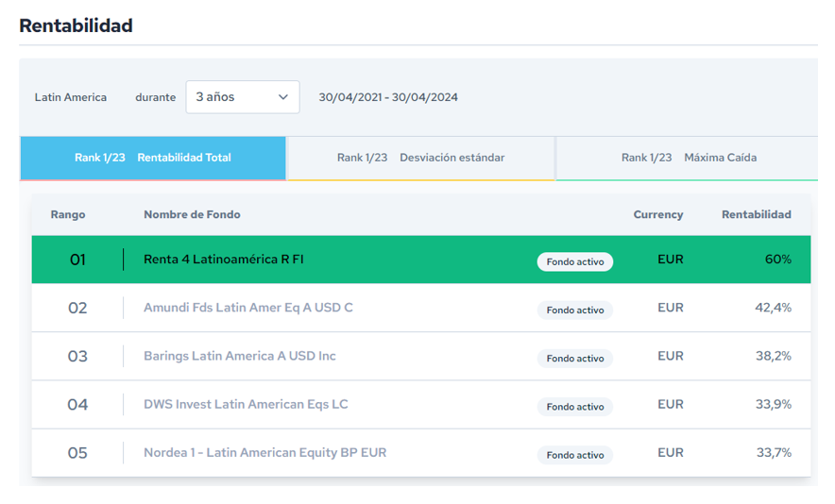Click Fondo activo badge on Nordea row
Screen dimensions: 835x504
pyautogui.click(x=575, y=456)
